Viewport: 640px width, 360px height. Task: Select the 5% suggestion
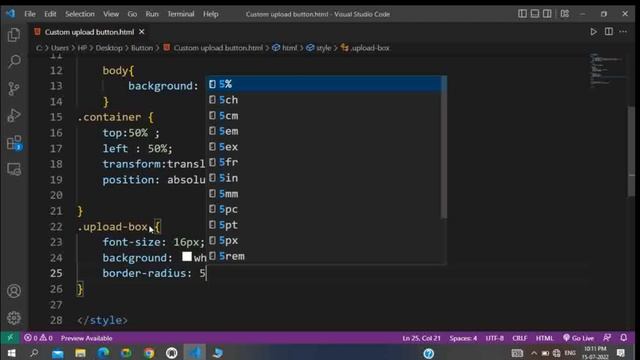pos(325,84)
